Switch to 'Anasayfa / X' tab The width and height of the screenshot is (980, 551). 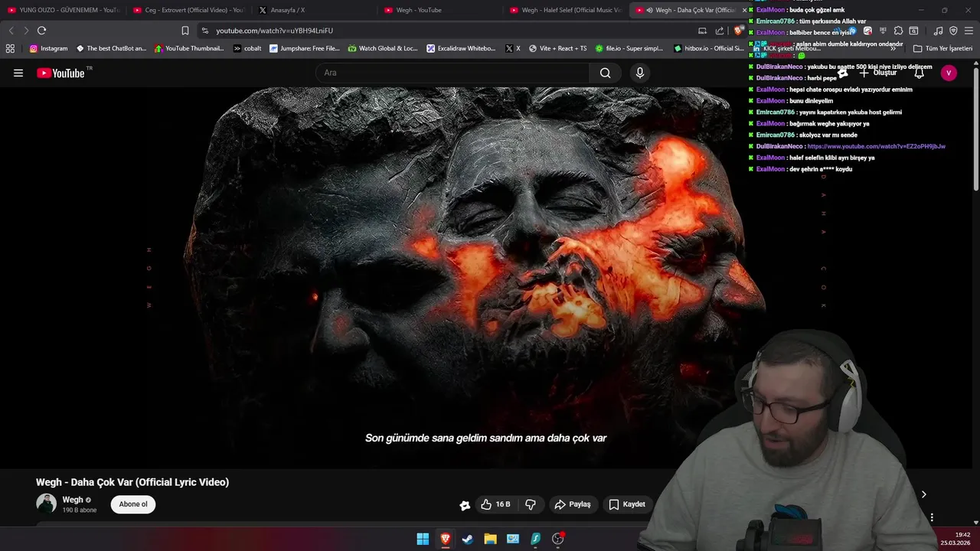pyautogui.click(x=315, y=10)
